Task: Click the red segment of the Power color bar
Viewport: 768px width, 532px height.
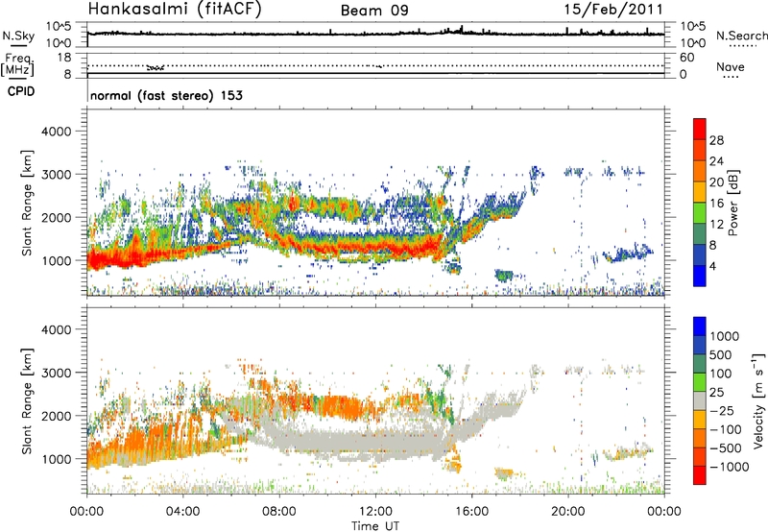Action: tap(700, 129)
